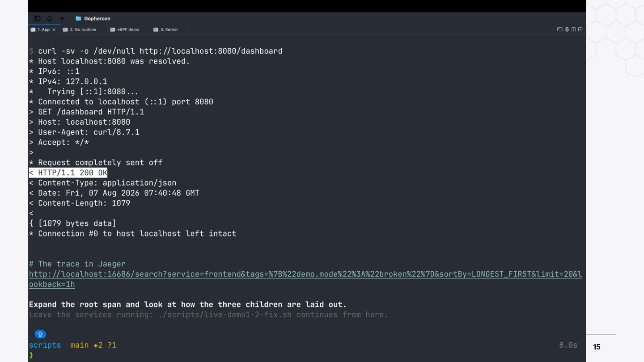Image resolution: width=644 pixels, height=362 pixels.
Task: Click the blue upload badge above prompt
Action: pos(40,334)
